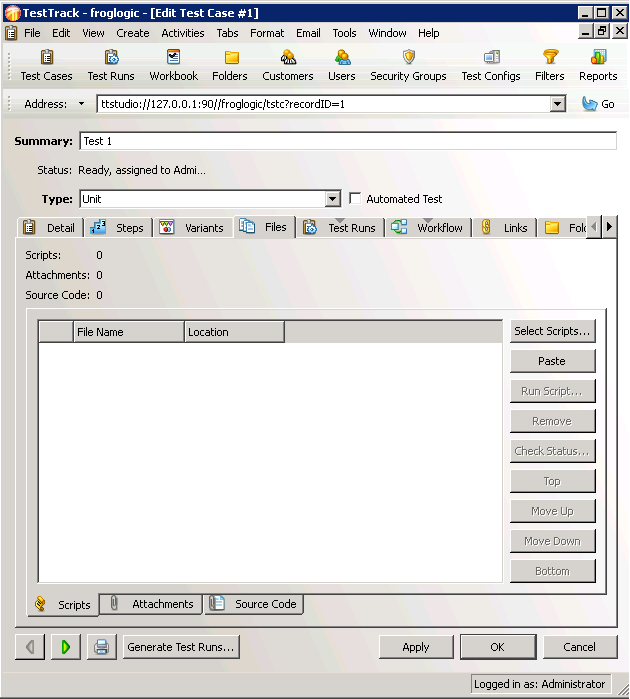Switch to the Attachments bottom tab
This screenshot has height=699, width=630.
point(152,604)
